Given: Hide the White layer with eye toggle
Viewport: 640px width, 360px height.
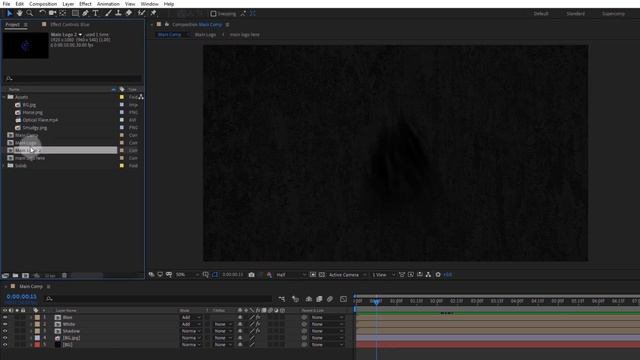Looking at the screenshot, I should point(5,324).
